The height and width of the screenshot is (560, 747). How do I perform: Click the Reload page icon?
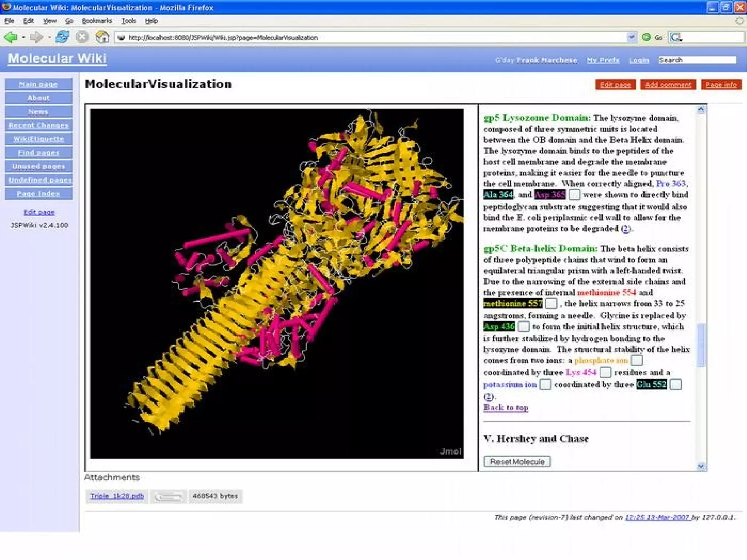click(x=62, y=37)
